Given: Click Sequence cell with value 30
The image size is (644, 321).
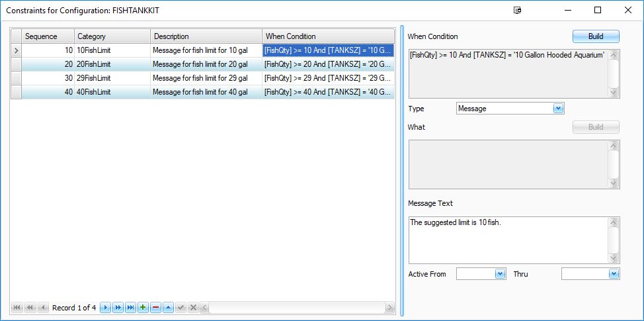Looking at the screenshot, I should tap(48, 78).
